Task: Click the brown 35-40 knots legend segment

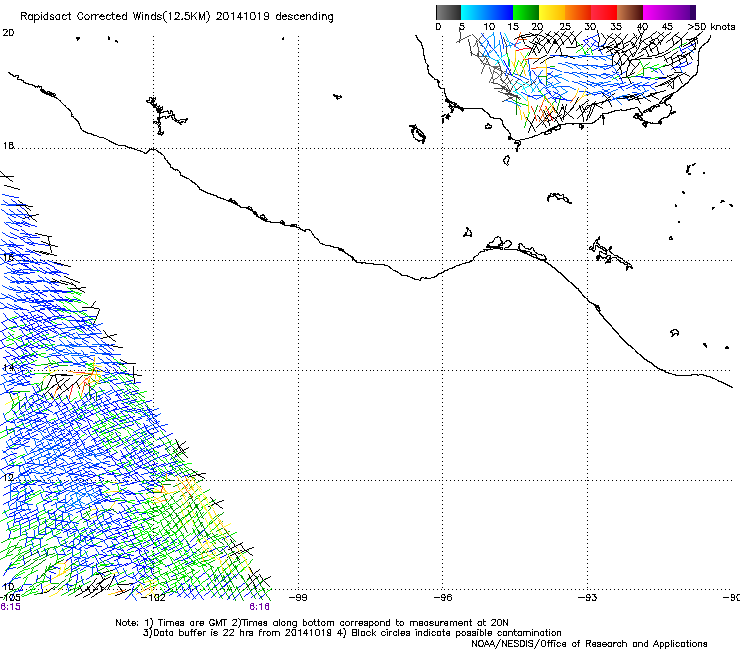Action: point(630,12)
